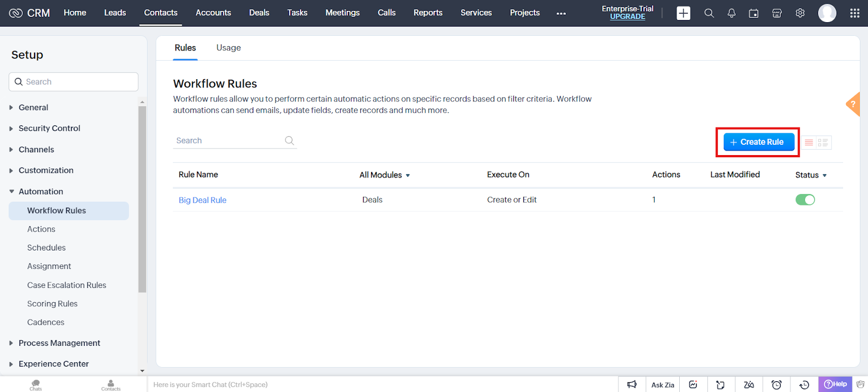This screenshot has height=392, width=868.
Task: Open the sticky notes icon in footer
Action: 720,384
